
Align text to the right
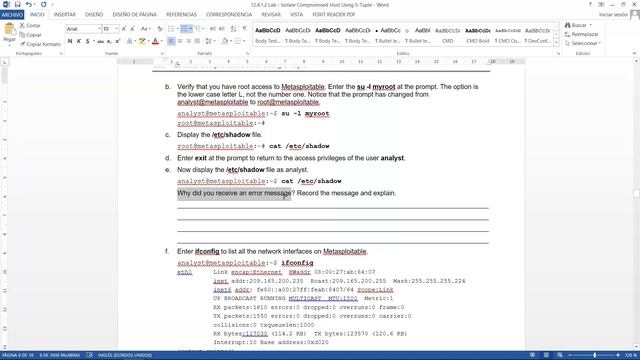[x=189, y=41]
